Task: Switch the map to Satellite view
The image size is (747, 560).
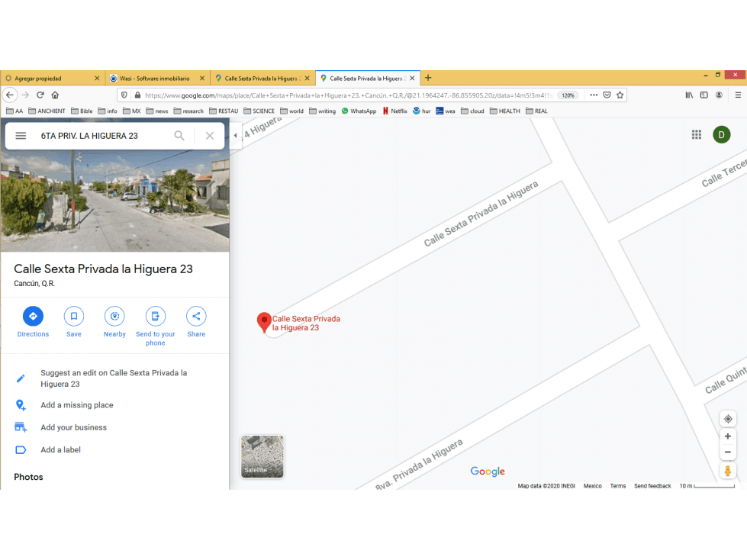Action: pos(262,456)
